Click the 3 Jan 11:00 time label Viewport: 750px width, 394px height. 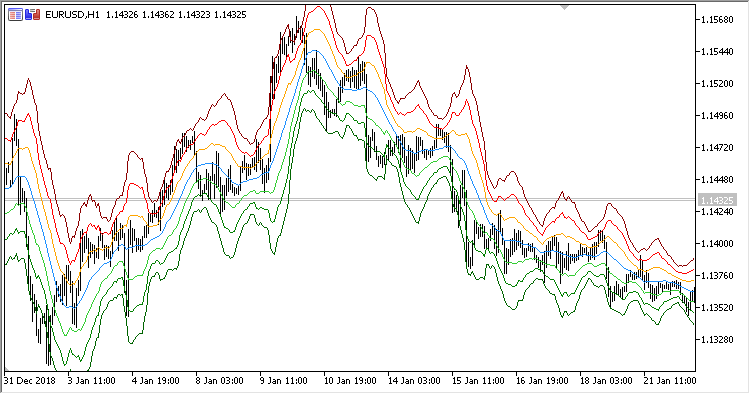pos(92,381)
